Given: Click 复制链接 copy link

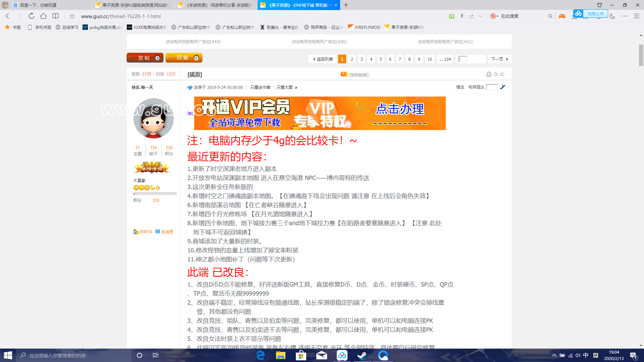Looking at the screenshot, I should [359, 75].
